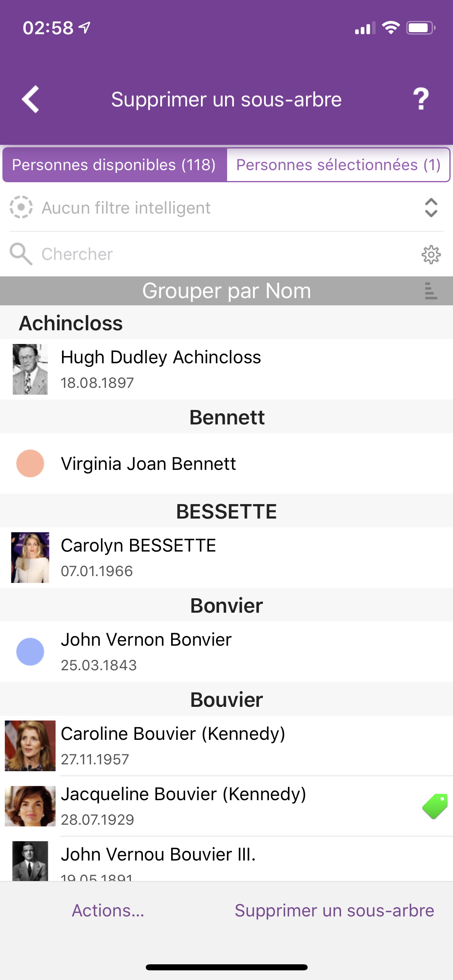This screenshot has width=453, height=980.
Task: Tap the back arrow icon
Action: click(x=31, y=99)
